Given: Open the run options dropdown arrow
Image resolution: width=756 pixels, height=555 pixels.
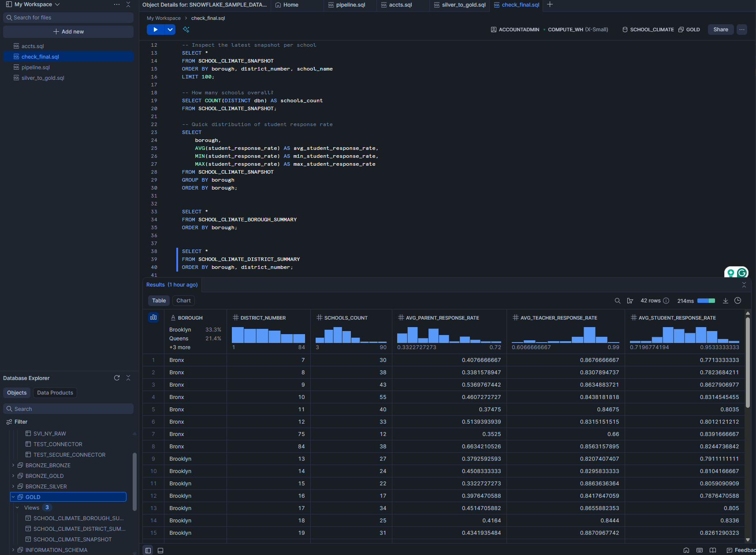Looking at the screenshot, I should coord(170,30).
